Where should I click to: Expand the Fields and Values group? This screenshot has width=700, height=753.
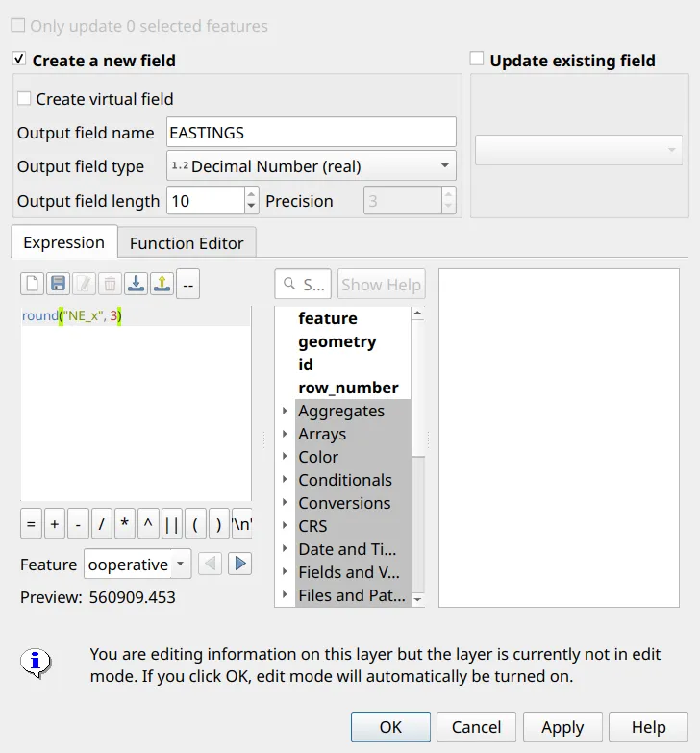click(285, 571)
